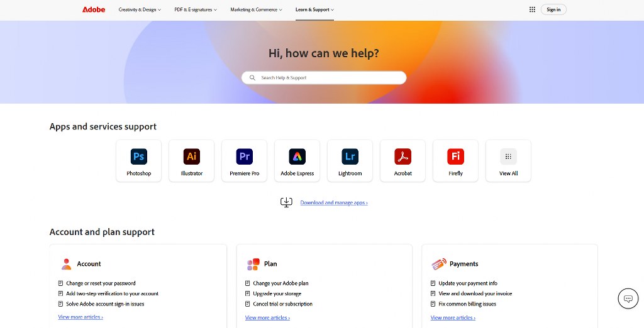Open Lightroom support icon
The image size is (644, 328).
pyautogui.click(x=350, y=156)
